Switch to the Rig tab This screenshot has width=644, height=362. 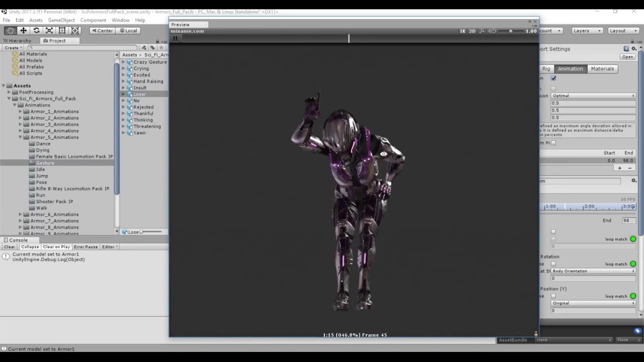546,69
